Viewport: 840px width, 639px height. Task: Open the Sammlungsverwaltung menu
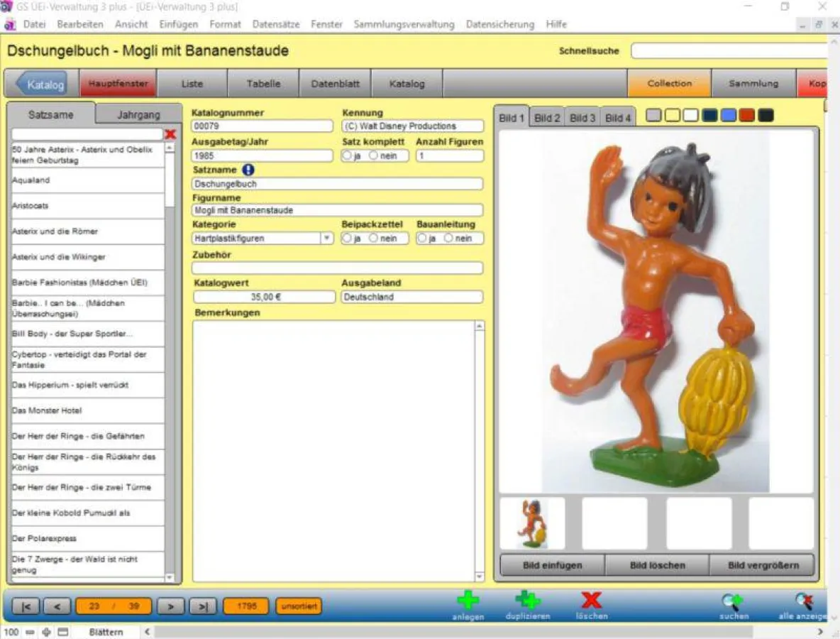(x=404, y=24)
